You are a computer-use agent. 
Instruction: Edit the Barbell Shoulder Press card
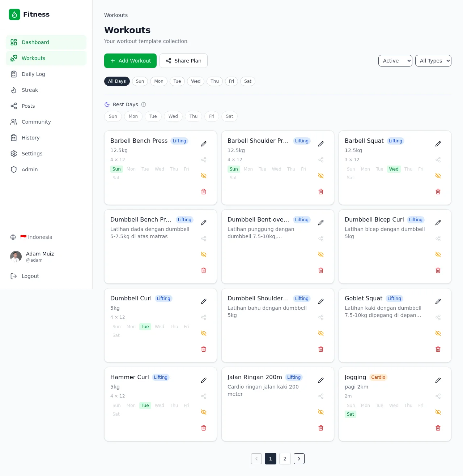(321, 144)
